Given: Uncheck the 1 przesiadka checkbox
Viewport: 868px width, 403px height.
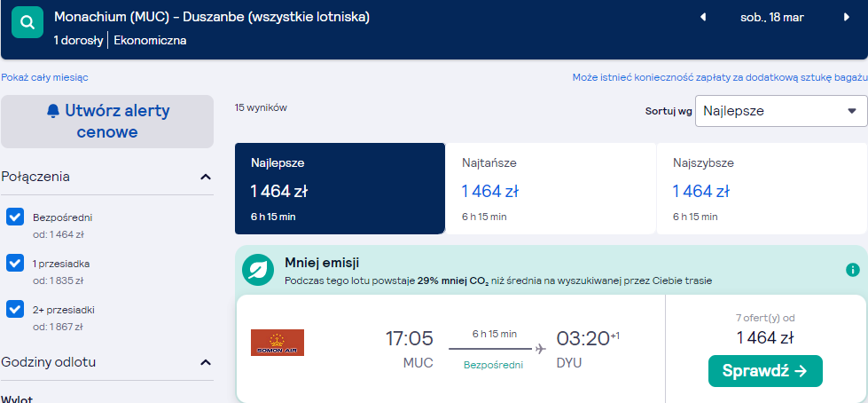Looking at the screenshot, I should [x=15, y=264].
